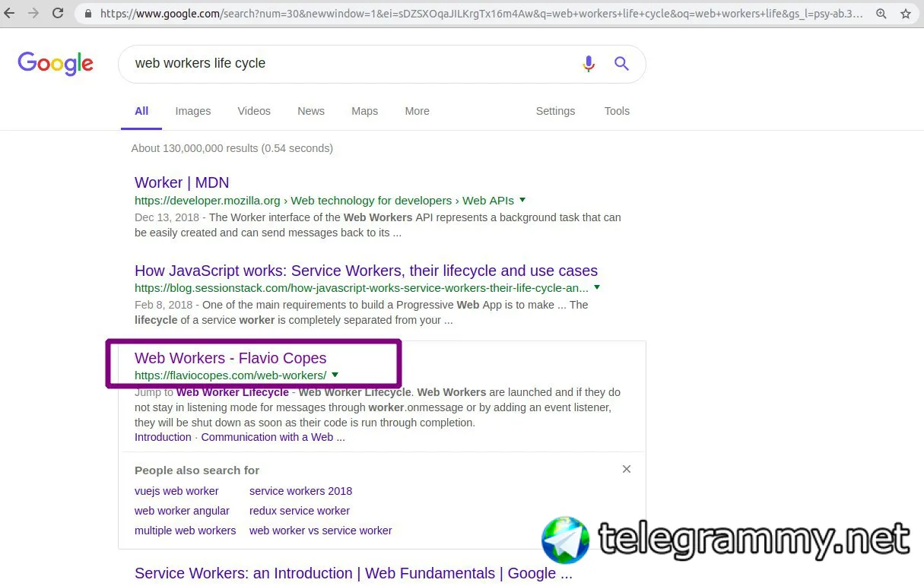Expand dropdown arrow next to developer.mozilla.org URL
Screen dimensions: 924x586
(x=522, y=201)
